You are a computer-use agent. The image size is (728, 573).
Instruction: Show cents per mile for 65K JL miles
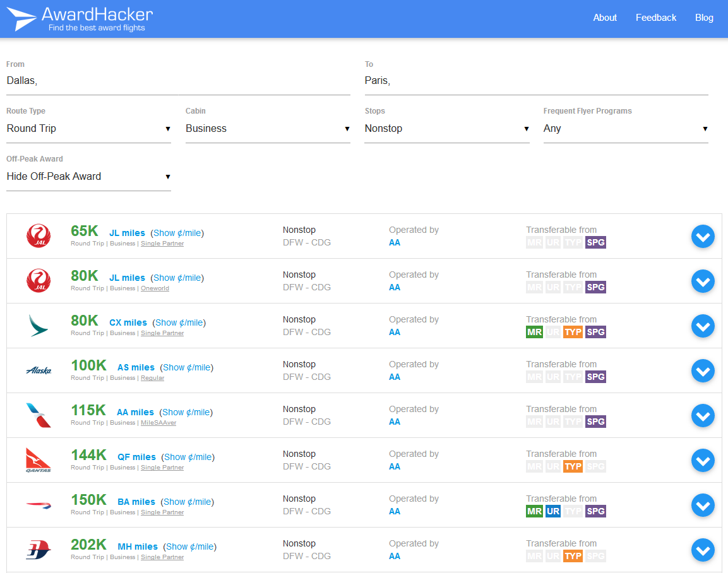point(177,233)
